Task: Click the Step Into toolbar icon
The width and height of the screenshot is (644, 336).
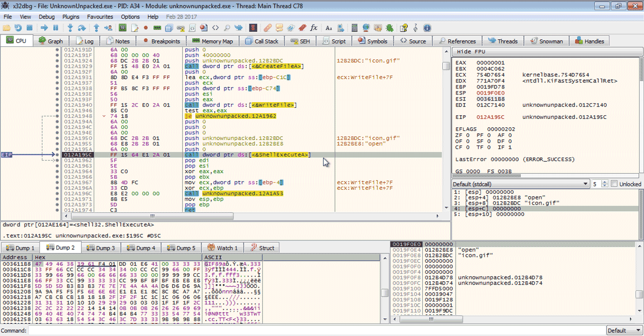Action: pos(70,28)
